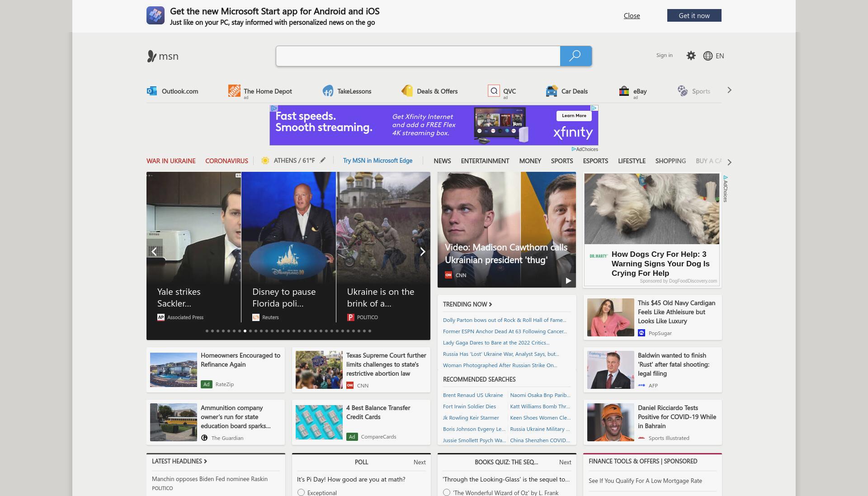The image size is (868, 496).
Task: Click the CNN source icon on Cawthorn video
Action: coord(448,275)
